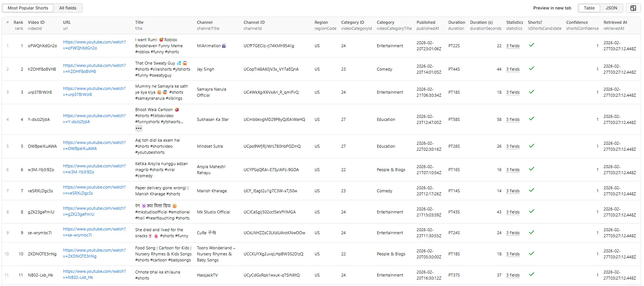Click Shorts checkmark in Mk Studio Official row
The image size is (644, 286).
(x=531, y=211)
